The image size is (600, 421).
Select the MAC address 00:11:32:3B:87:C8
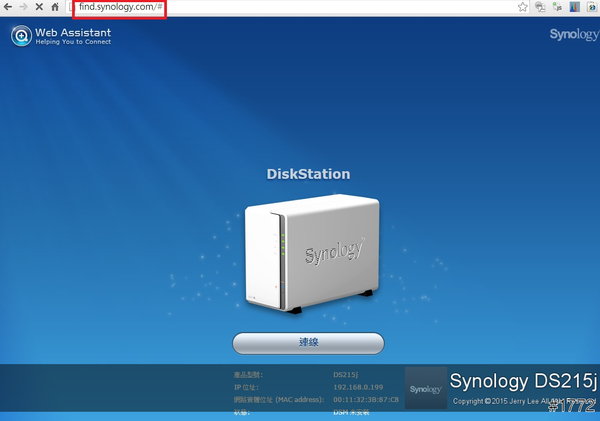coord(366,400)
